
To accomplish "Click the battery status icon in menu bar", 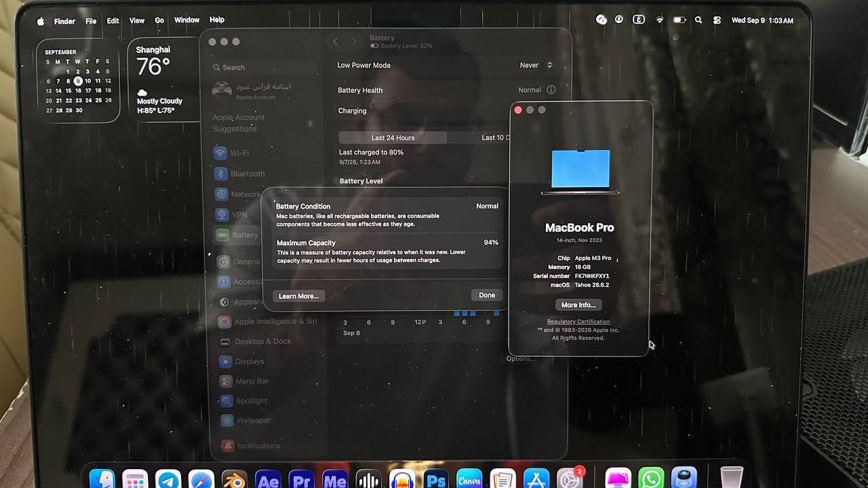I will point(679,20).
